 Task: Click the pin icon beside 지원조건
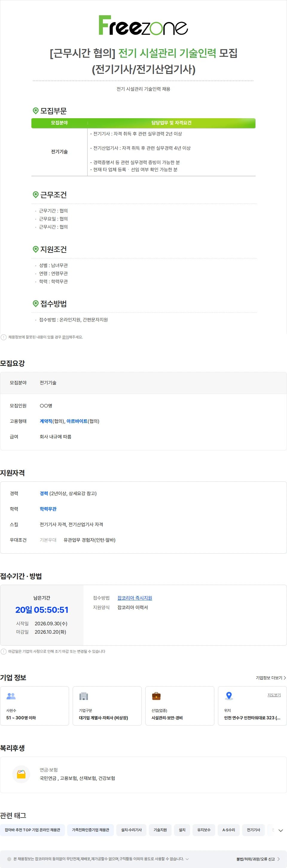pyautogui.click(x=36, y=249)
